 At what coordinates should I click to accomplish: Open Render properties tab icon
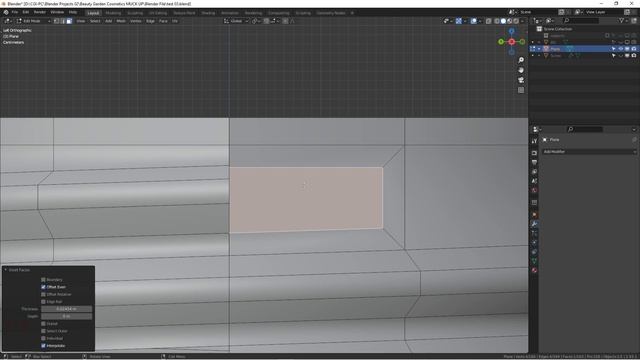click(x=534, y=153)
